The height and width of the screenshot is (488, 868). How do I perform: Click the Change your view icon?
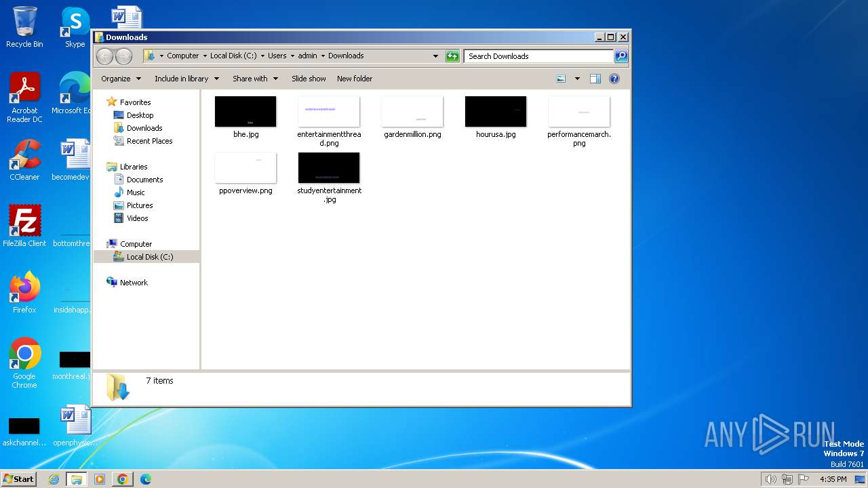tap(561, 79)
